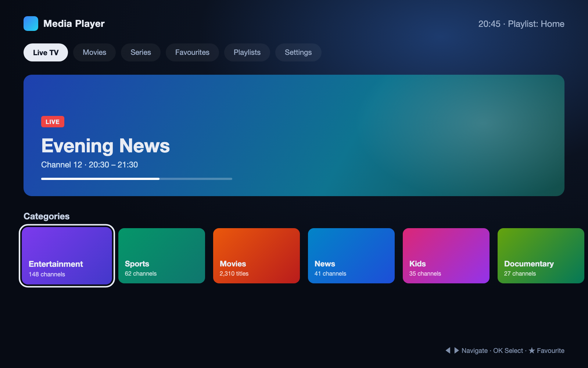
Task: Open the Series tab
Action: tap(141, 52)
